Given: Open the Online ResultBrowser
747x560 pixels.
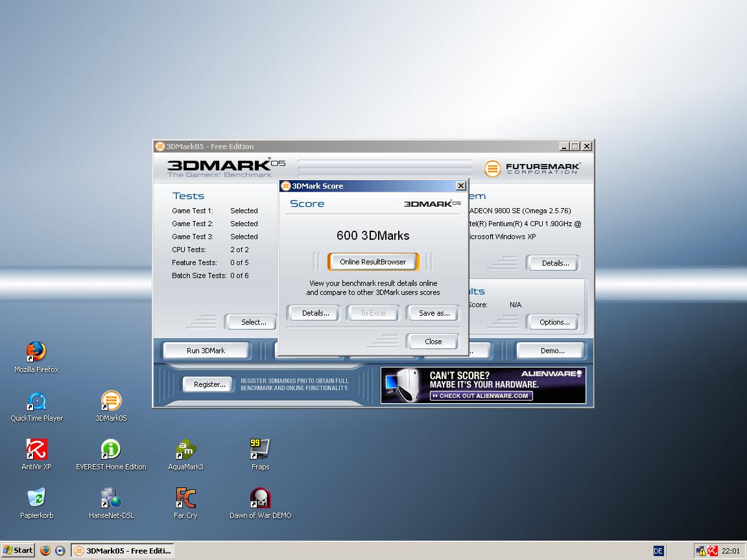Looking at the screenshot, I should point(373,261).
